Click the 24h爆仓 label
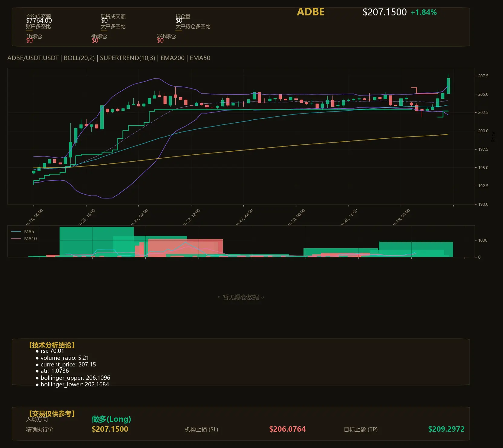Screen dimensions: 503x448 pyautogui.click(x=166, y=36)
